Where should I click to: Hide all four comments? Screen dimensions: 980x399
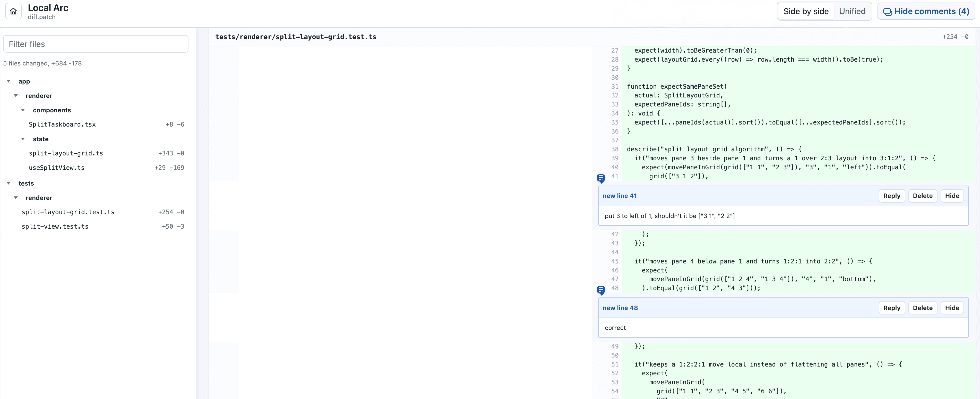click(x=926, y=11)
